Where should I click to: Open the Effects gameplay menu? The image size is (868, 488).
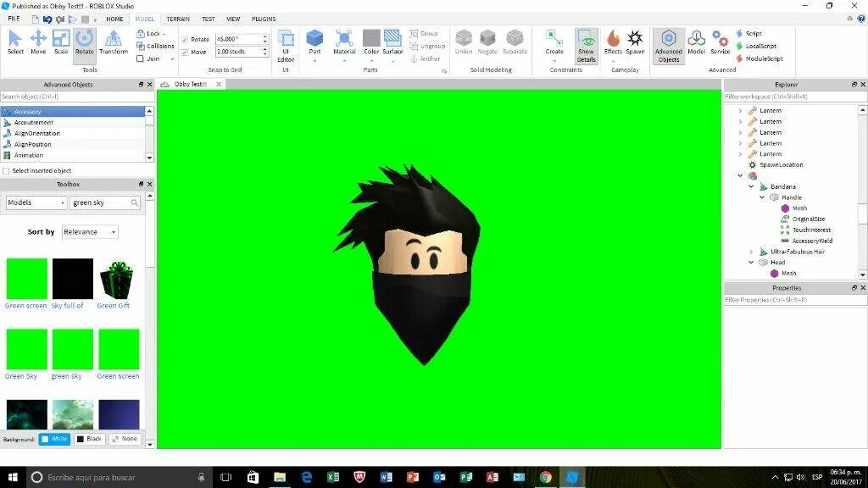click(x=613, y=42)
